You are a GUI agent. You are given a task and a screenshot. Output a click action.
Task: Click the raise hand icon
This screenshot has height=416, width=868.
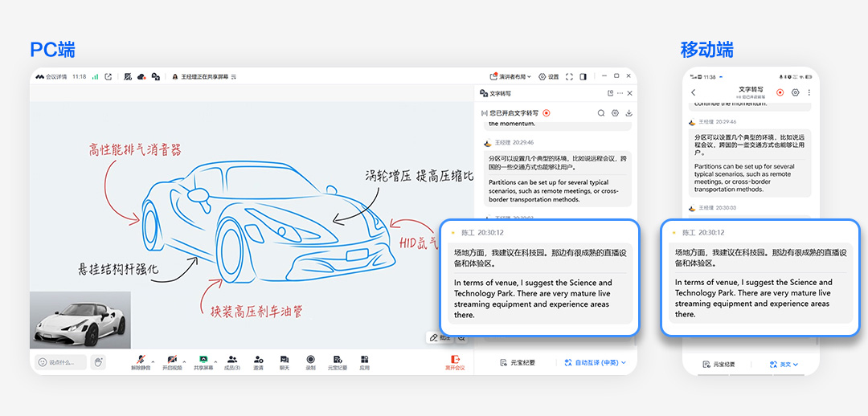pos(98,362)
